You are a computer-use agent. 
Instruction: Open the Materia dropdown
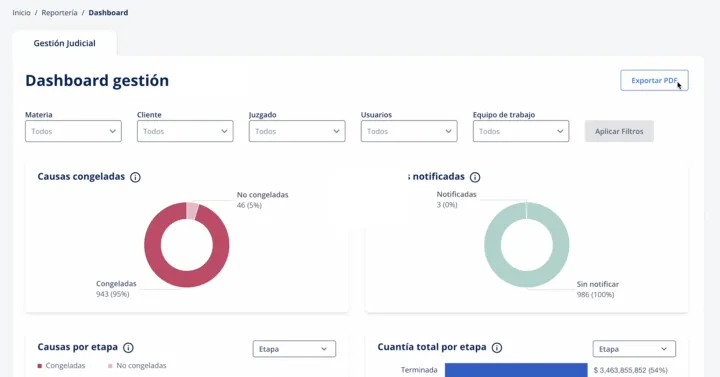pos(73,131)
